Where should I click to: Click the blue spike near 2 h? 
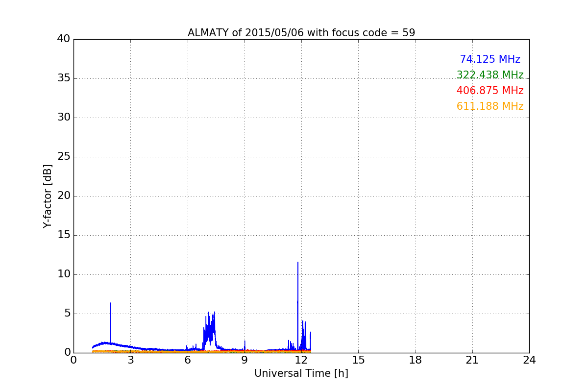pos(110,323)
